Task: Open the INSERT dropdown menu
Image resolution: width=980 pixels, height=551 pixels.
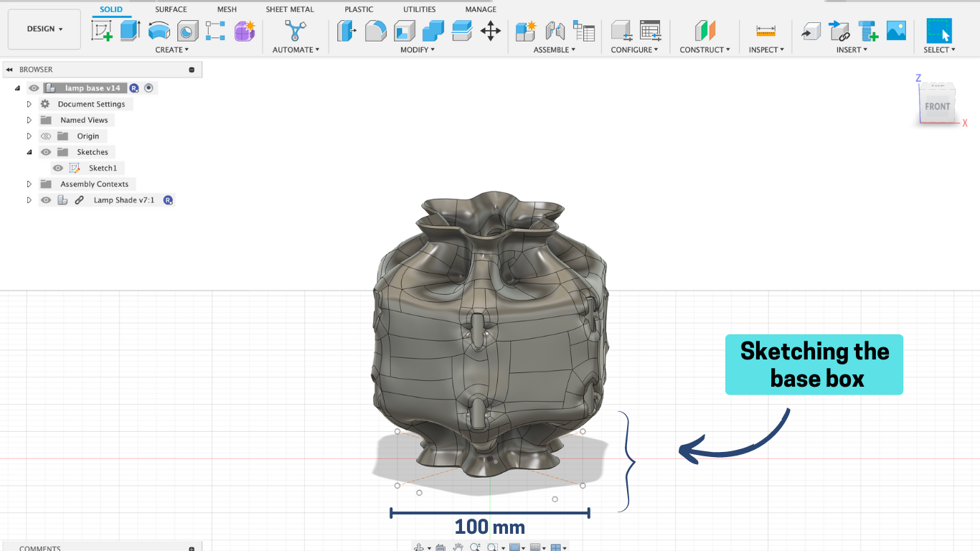Action: 852,50
